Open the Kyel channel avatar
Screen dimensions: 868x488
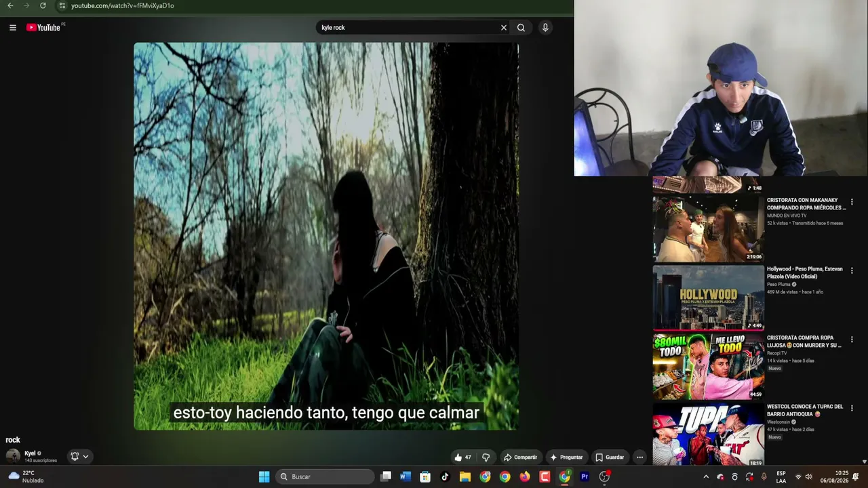click(13, 456)
